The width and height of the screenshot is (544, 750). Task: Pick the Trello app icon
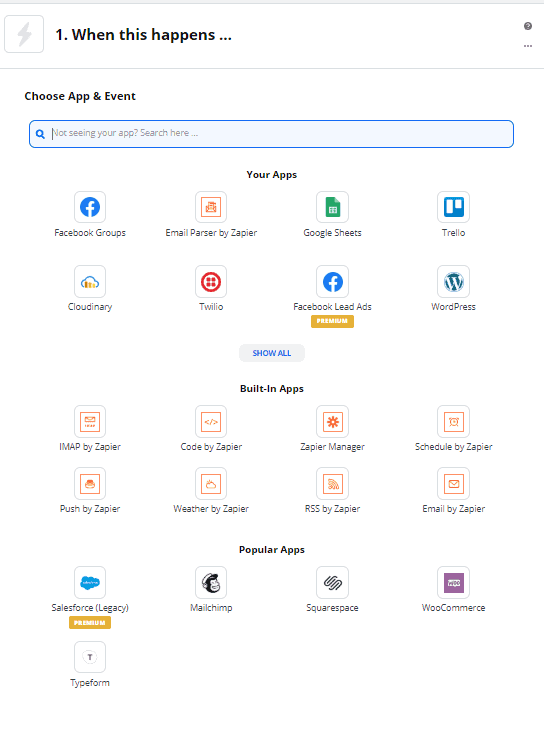pos(454,207)
